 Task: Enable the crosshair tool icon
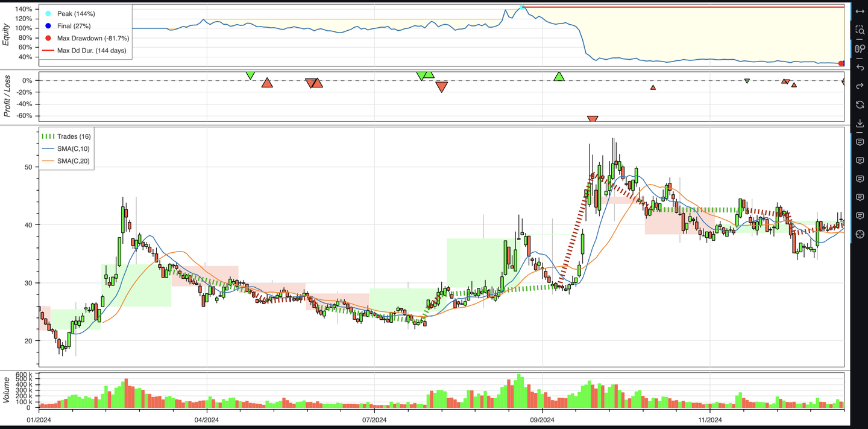[x=860, y=234]
